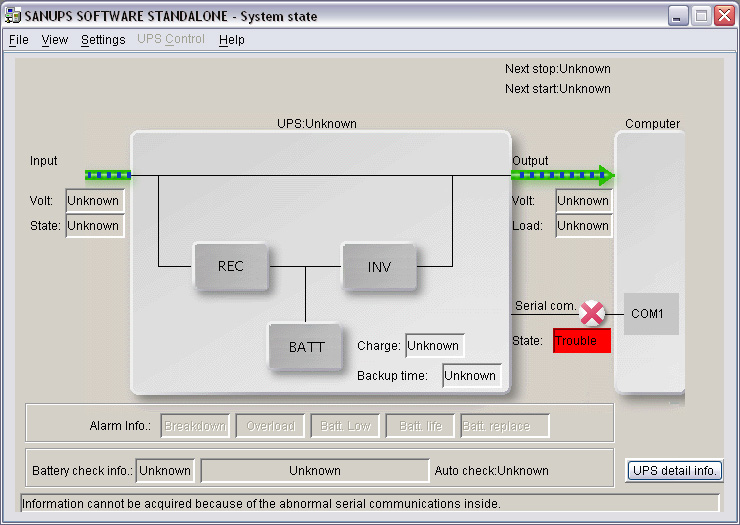Screen dimensions: 740x525
Task: Click the Next stop:Unknown text
Action: pos(558,69)
